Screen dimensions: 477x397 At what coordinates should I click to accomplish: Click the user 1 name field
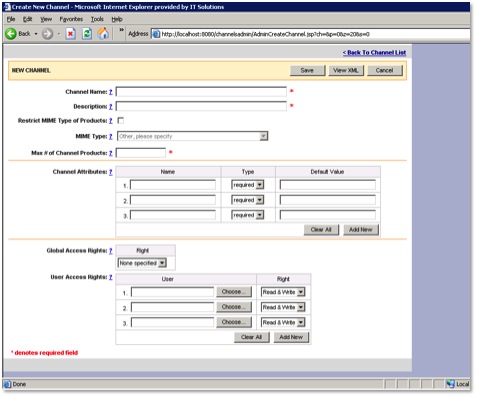coord(172,292)
